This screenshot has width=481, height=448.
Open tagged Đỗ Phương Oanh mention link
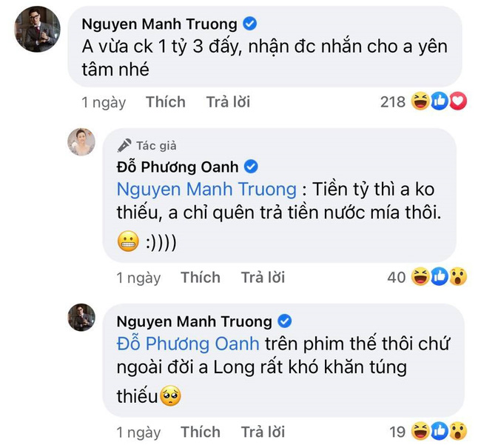(x=188, y=344)
